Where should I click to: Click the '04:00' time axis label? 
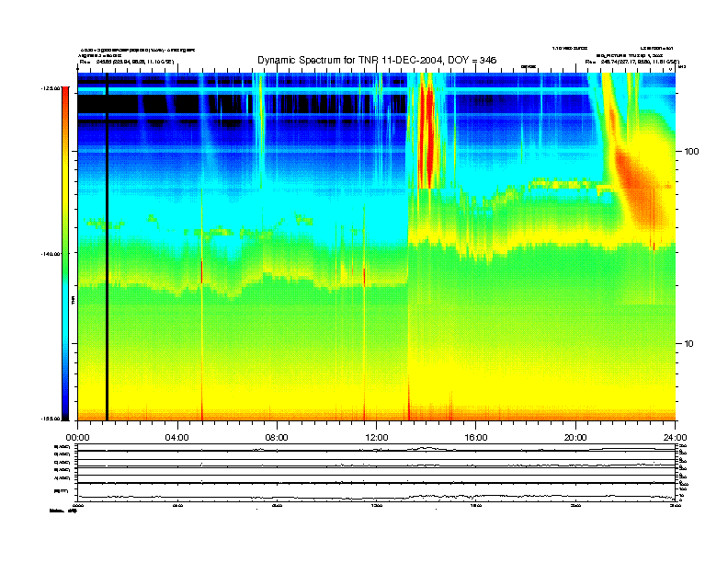(177, 438)
